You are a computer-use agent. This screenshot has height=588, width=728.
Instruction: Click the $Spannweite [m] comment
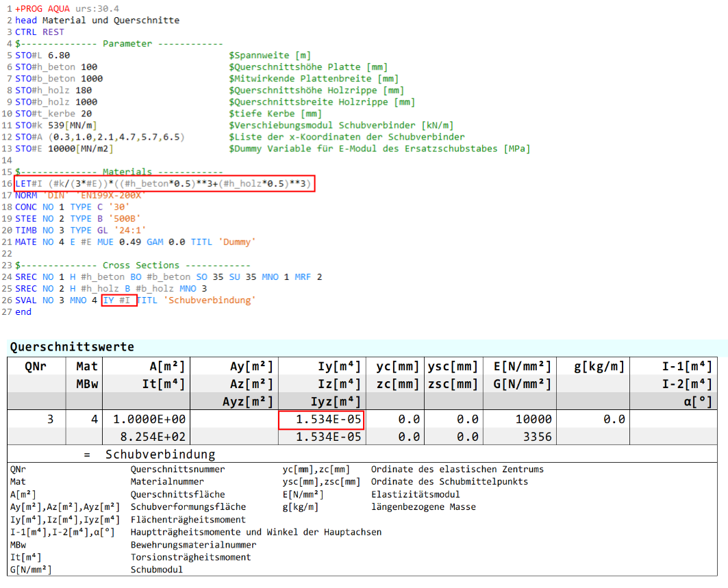[270, 55]
